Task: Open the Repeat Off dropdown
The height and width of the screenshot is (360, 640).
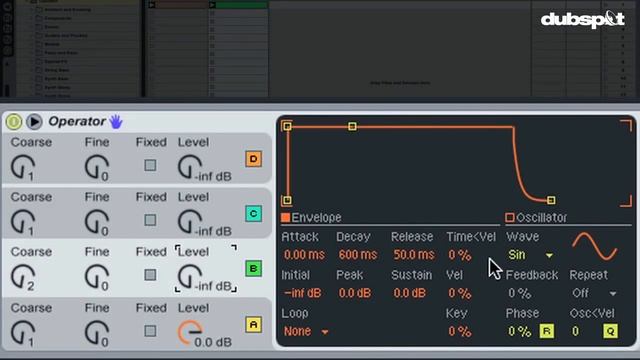Action: point(593,293)
